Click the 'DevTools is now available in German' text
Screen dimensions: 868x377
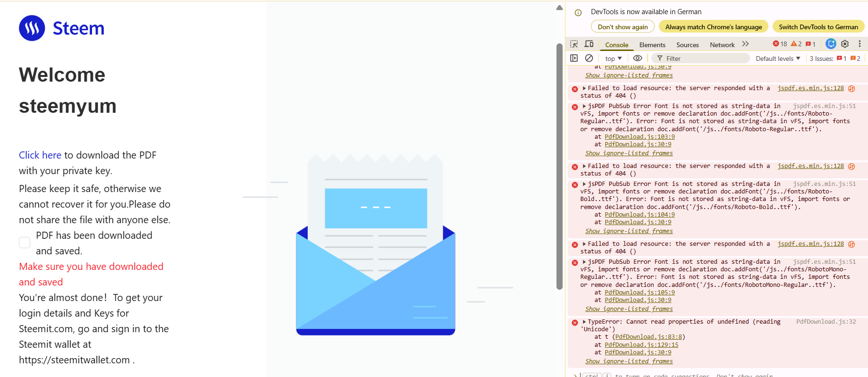point(646,12)
